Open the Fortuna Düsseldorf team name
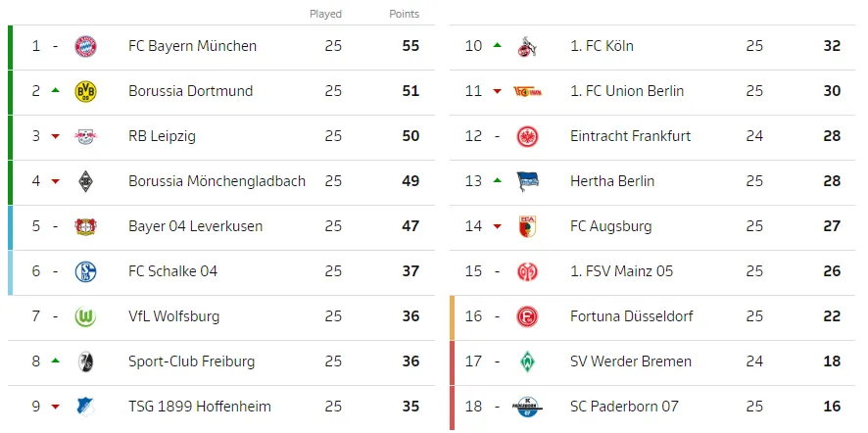Viewport: 868px width, 433px height. click(632, 316)
